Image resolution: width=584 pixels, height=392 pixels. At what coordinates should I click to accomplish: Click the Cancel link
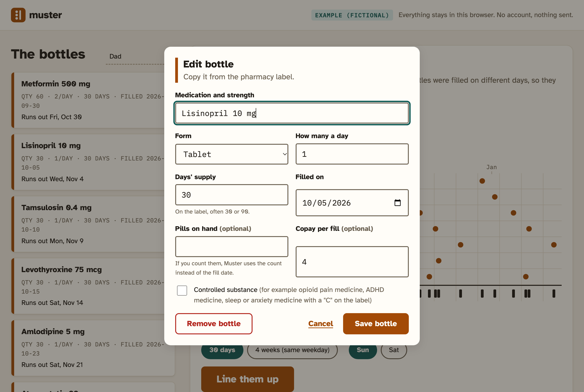pos(321,323)
